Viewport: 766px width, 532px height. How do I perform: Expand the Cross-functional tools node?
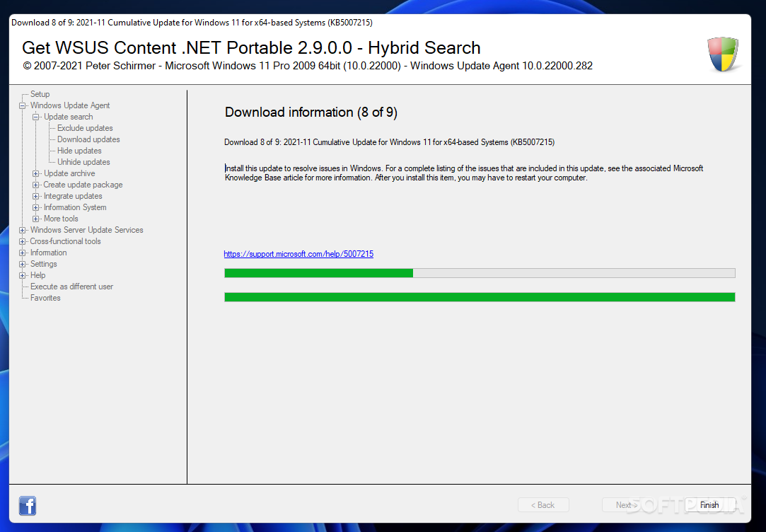coord(22,241)
